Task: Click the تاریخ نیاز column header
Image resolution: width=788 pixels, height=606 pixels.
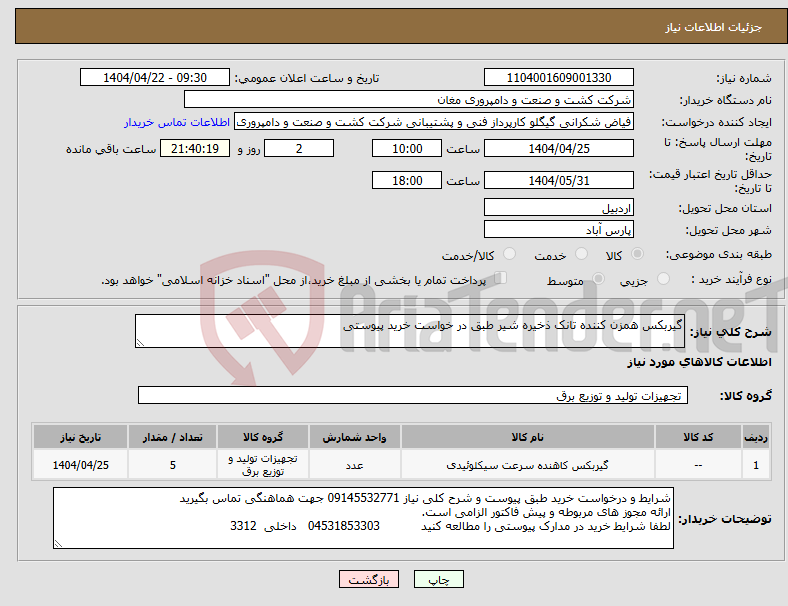Action: (x=80, y=437)
